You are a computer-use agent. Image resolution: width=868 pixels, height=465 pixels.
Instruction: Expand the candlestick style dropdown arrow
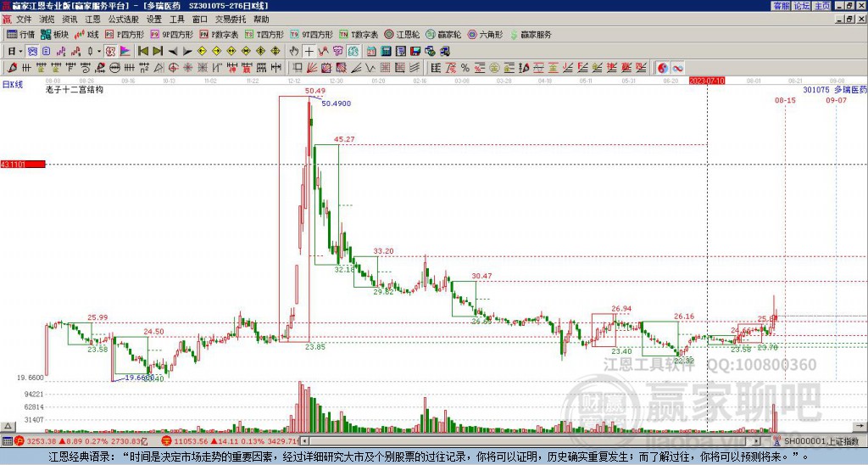pyautogui.click(x=99, y=52)
